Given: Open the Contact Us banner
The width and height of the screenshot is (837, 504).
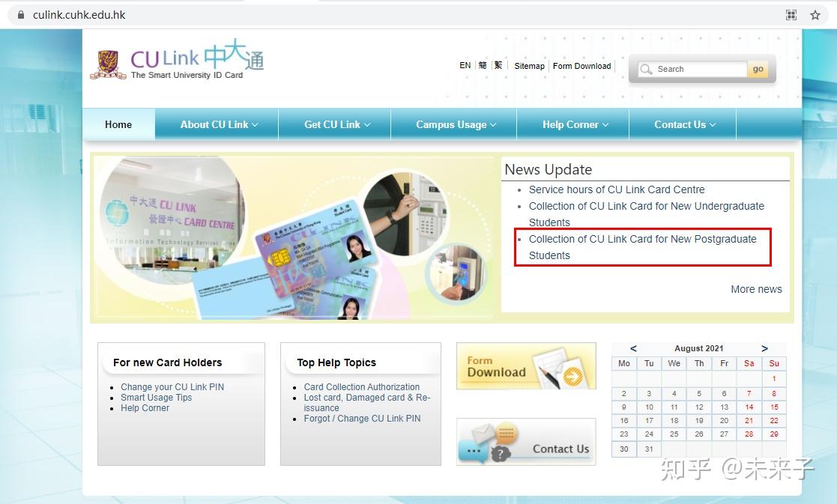Looking at the screenshot, I should point(526,442).
